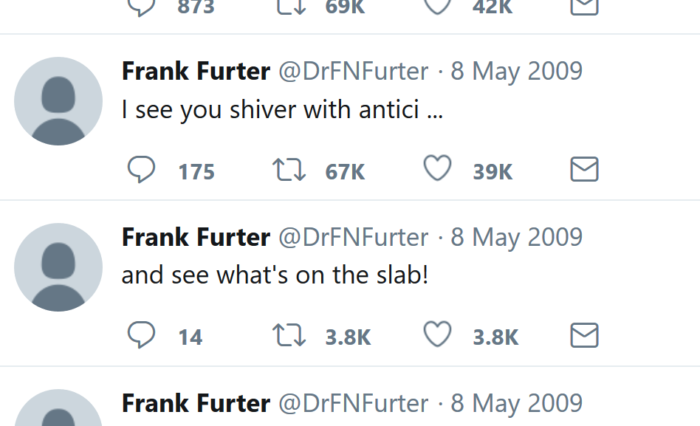Open the 8 May 2009 timestamp on "shiver" tweet
This screenshot has width=700, height=426.
click(x=516, y=72)
